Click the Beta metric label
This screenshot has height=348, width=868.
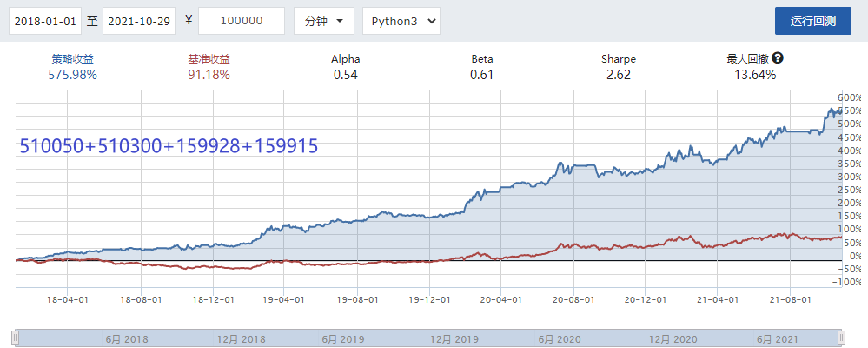(482, 59)
